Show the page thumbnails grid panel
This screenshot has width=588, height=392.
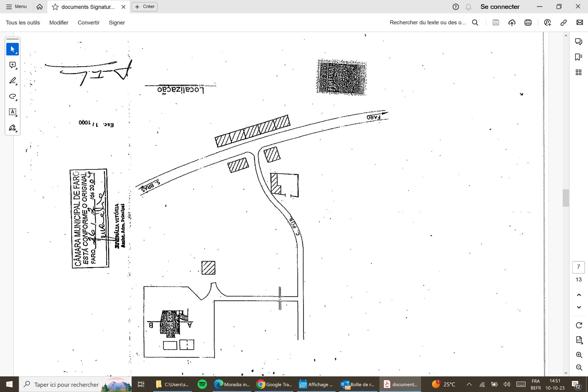(x=578, y=73)
